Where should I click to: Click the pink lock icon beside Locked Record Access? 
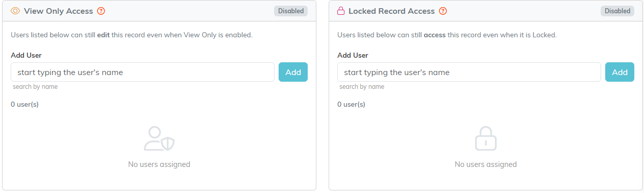click(341, 11)
